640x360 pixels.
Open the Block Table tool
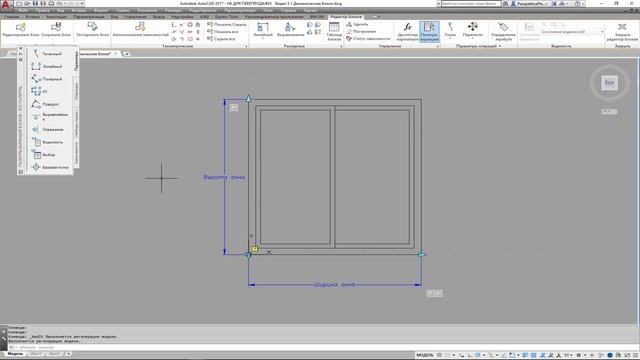click(x=334, y=31)
